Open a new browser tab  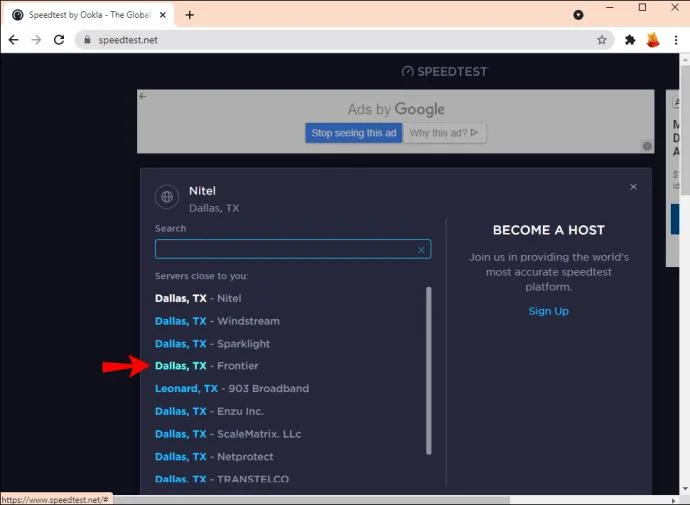[x=190, y=15]
